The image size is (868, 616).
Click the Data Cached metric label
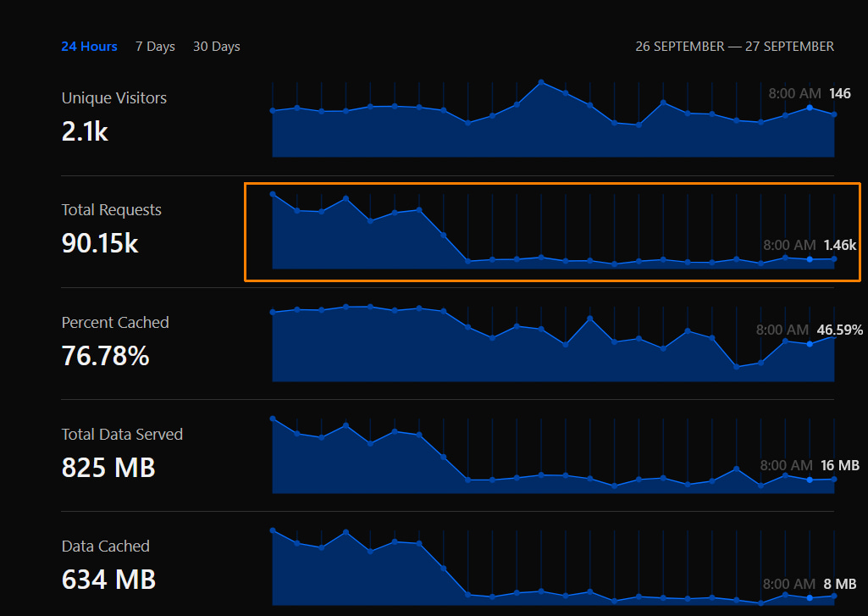(105, 547)
